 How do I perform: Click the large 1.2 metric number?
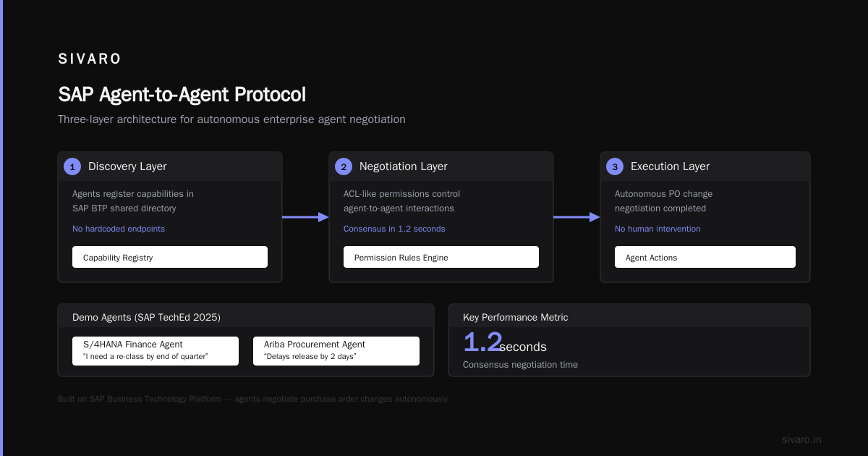(482, 342)
